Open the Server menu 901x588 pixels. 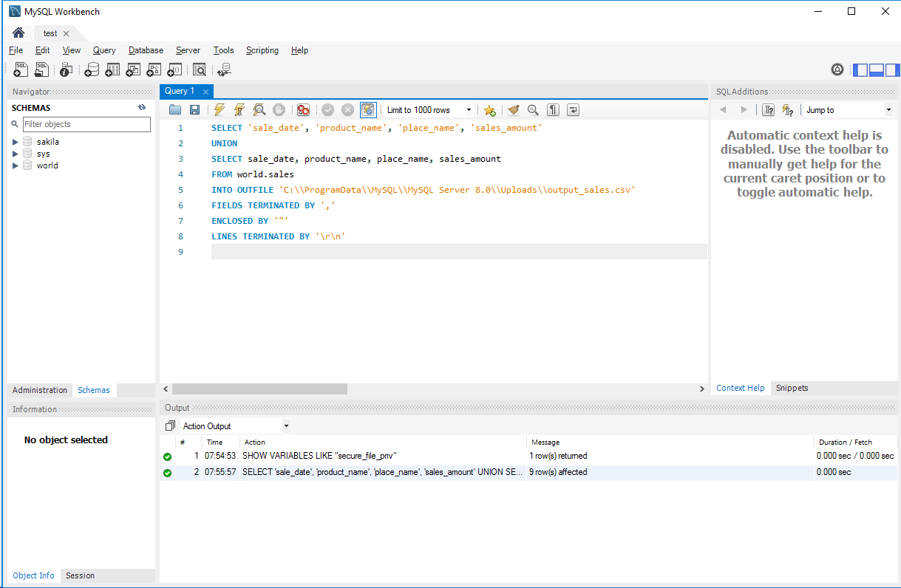(188, 50)
